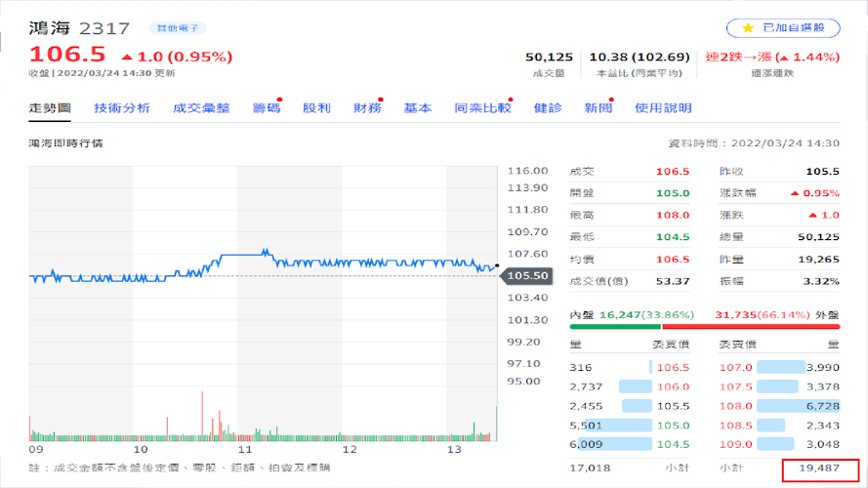Viewport: 868px width, 488px height.
Task: Click the 10.38 (102.69) P/E ratio value
Action: pos(640,57)
